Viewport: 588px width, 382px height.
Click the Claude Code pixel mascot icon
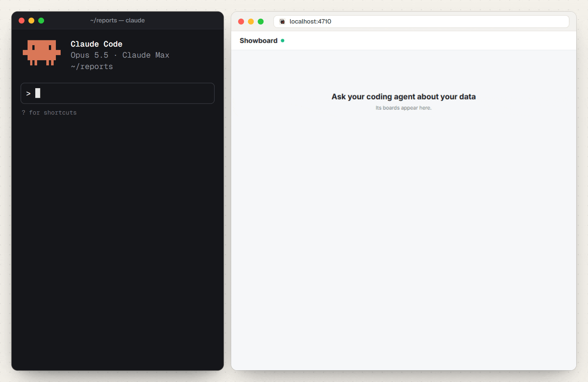pos(42,53)
